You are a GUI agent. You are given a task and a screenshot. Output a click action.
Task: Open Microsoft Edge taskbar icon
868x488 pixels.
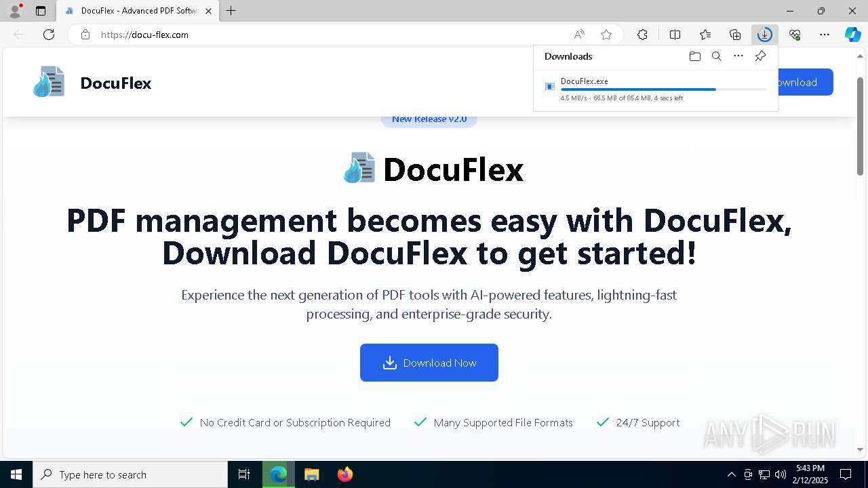coord(278,474)
